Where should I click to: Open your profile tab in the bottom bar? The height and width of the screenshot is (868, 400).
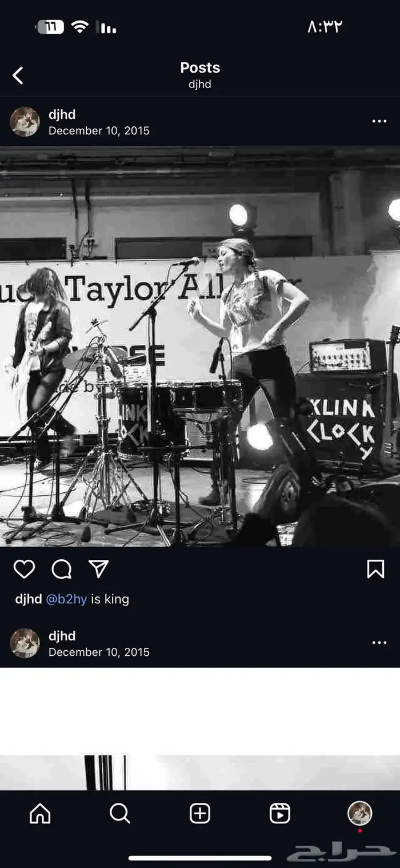[x=360, y=813]
